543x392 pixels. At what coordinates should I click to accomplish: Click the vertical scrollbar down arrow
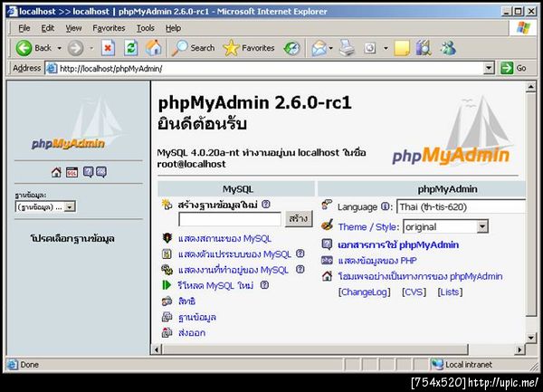[531, 338]
